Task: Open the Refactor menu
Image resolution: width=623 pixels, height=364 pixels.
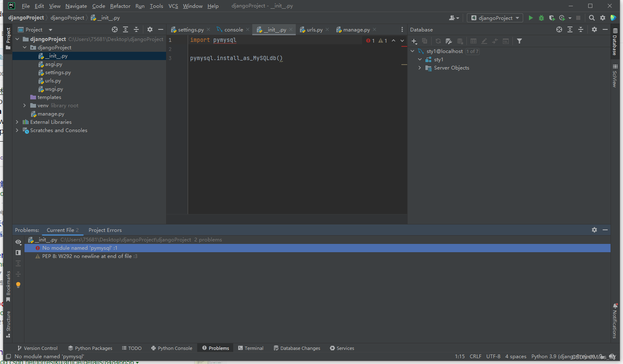Action: coord(120,6)
